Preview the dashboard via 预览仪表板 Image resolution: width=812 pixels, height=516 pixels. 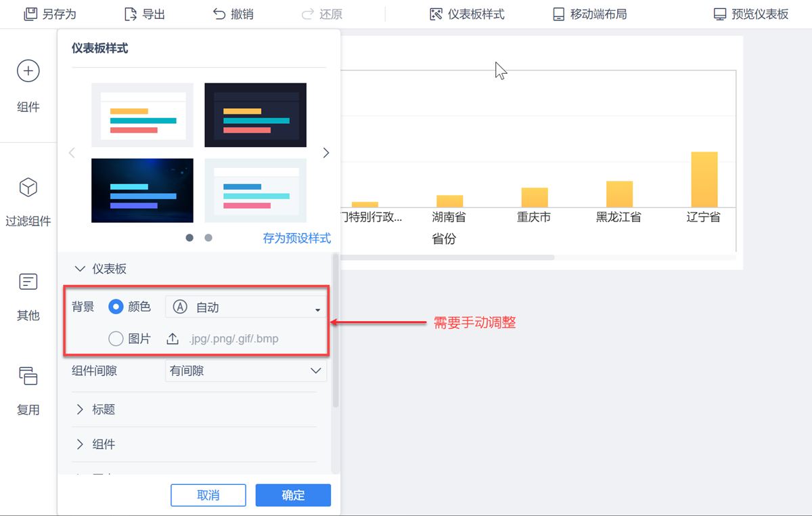751,14
